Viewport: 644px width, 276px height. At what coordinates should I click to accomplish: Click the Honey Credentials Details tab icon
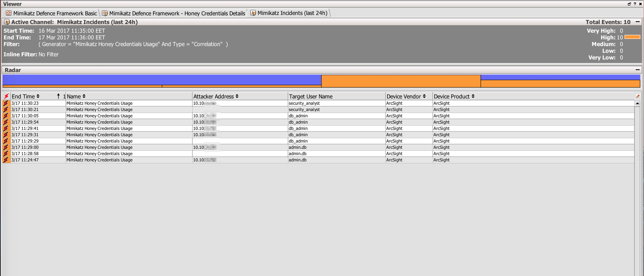pyautogui.click(x=105, y=13)
